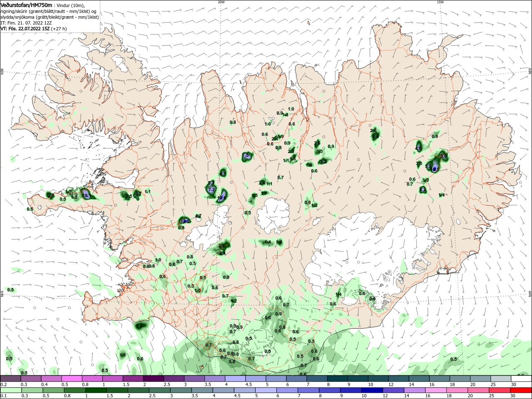The height and width of the screenshot is (399, 532).
Task: Click the bright red rain swatch above label 30
Action: [521, 390]
